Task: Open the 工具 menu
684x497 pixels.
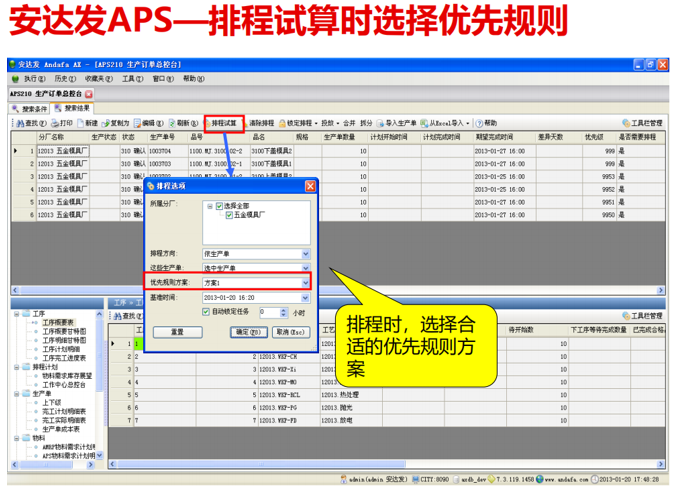Action: [133, 79]
